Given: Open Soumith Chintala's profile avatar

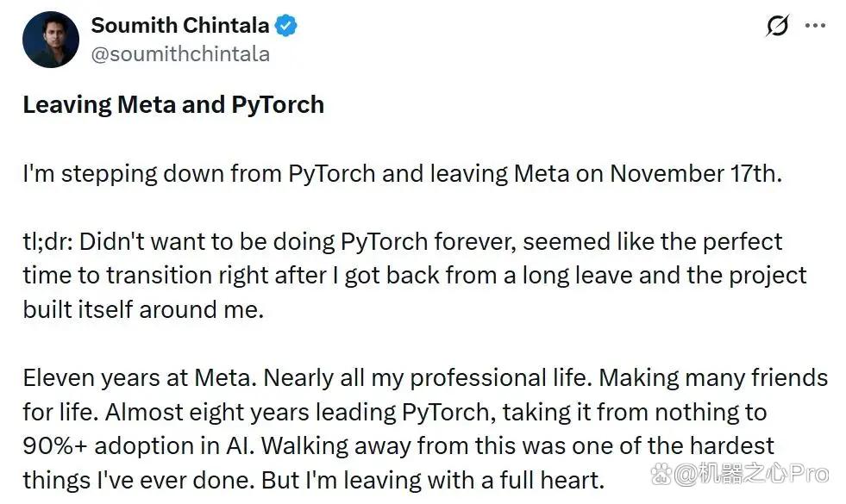Looking at the screenshot, I should click(51, 40).
